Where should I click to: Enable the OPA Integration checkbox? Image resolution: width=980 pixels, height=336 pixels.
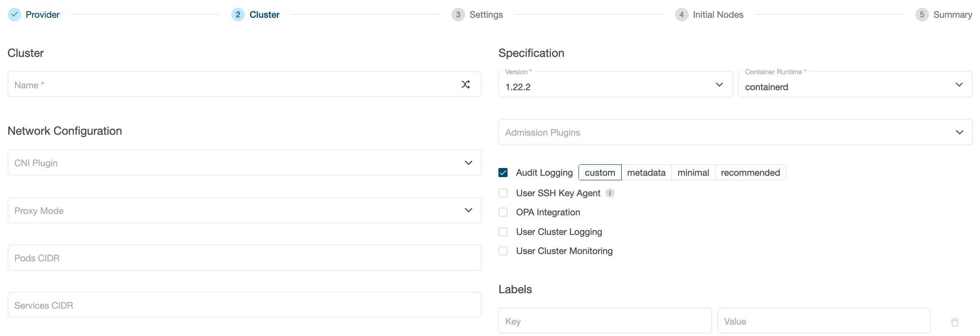click(503, 212)
